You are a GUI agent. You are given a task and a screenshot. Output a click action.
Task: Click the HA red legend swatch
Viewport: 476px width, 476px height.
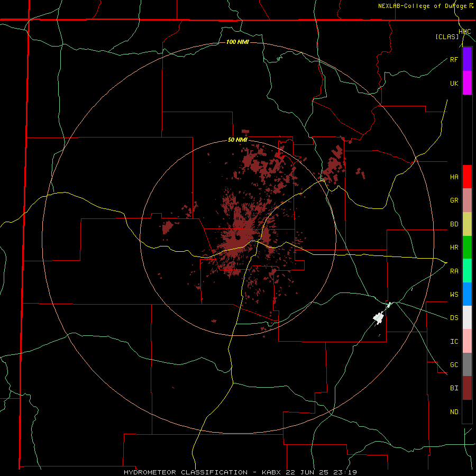(467, 177)
